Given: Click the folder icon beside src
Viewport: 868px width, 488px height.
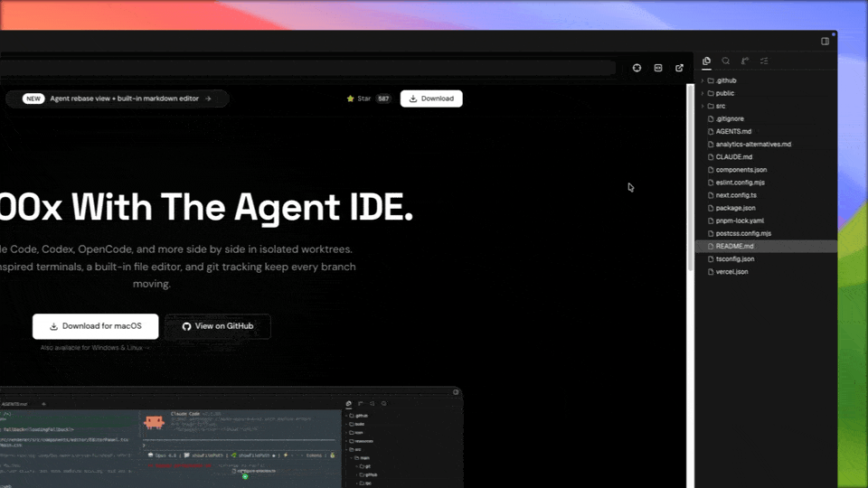Looking at the screenshot, I should (711, 107).
